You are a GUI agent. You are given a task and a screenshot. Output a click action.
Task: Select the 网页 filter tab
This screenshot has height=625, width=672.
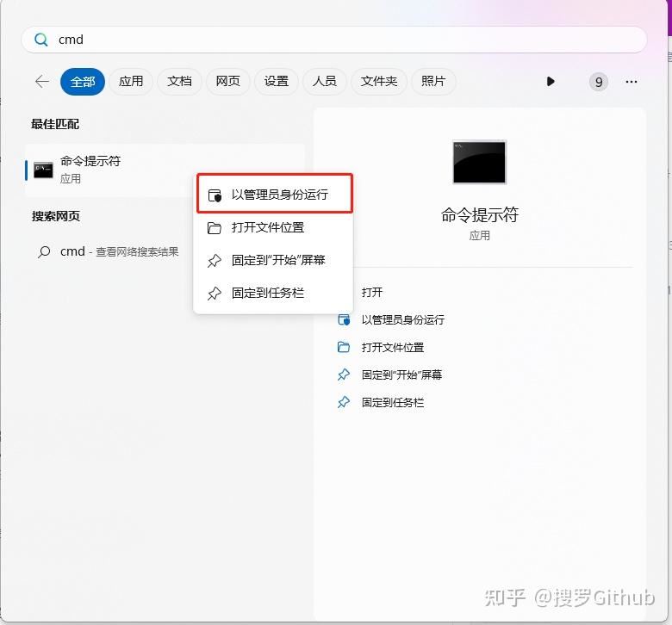[227, 82]
